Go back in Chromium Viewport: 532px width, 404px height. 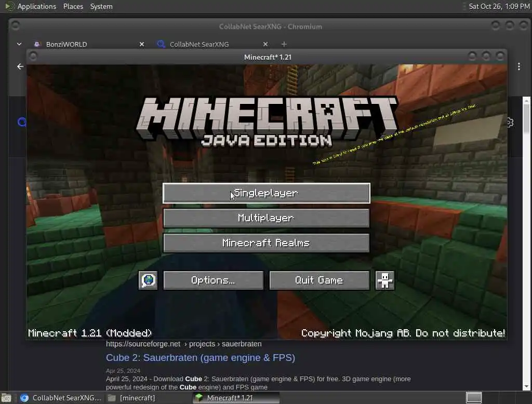20,66
